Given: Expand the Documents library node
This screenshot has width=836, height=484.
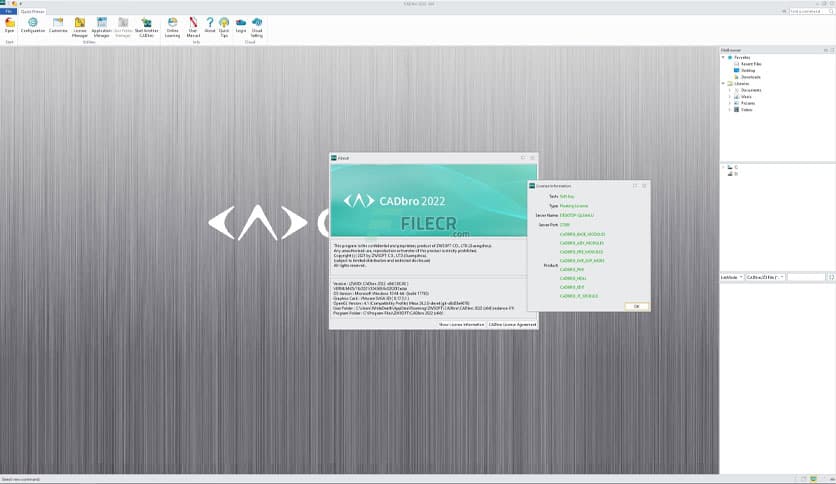Looking at the screenshot, I should coord(730,90).
